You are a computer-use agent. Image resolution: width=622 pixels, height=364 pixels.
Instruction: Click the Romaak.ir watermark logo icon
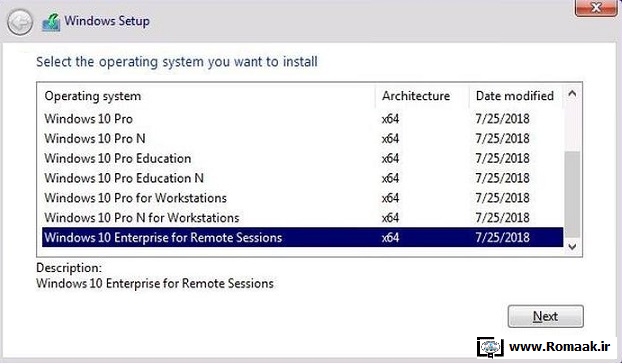(490, 347)
